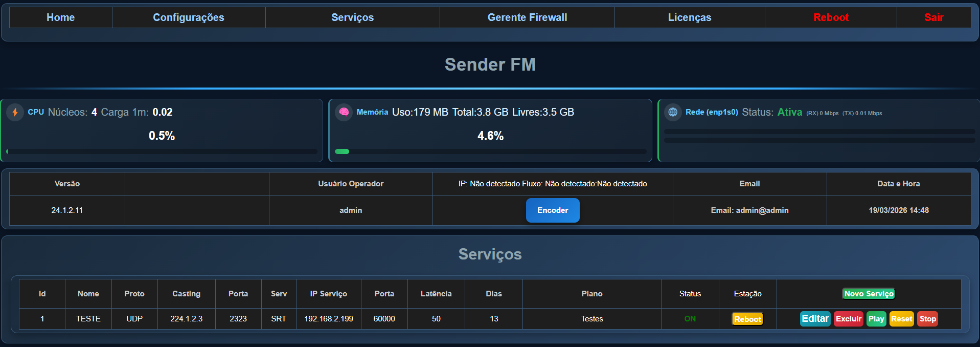Click the Nome column header

(88, 294)
